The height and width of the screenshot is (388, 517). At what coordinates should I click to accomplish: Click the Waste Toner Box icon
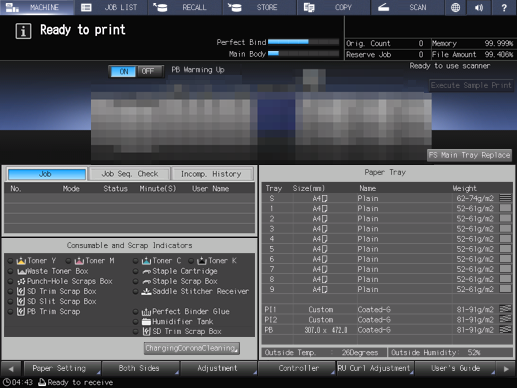(x=21, y=271)
